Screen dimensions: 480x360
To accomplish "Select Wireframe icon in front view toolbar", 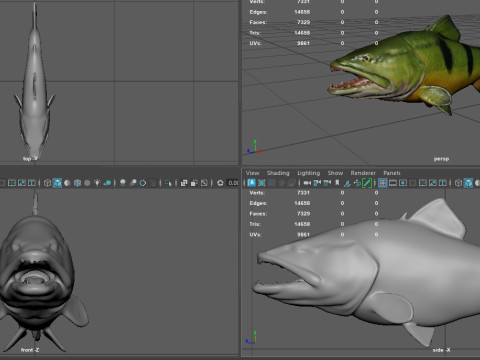I will (x=47, y=183).
